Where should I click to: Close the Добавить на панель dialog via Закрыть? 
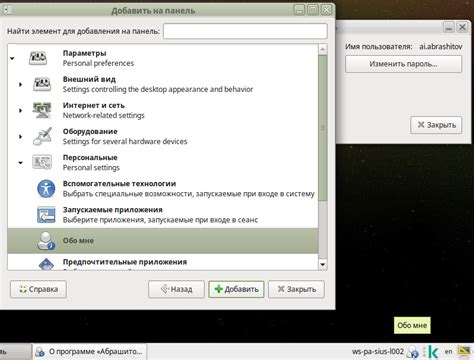[x=296, y=289]
